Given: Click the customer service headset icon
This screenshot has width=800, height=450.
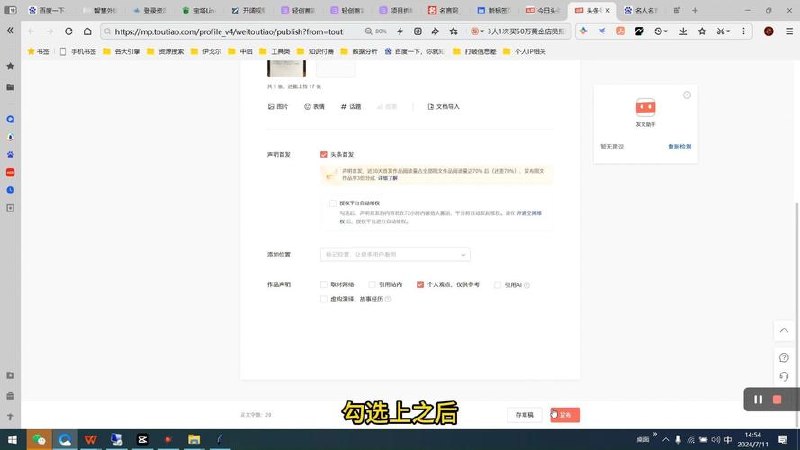Looking at the screenshot, I should [x=784, y=377].
